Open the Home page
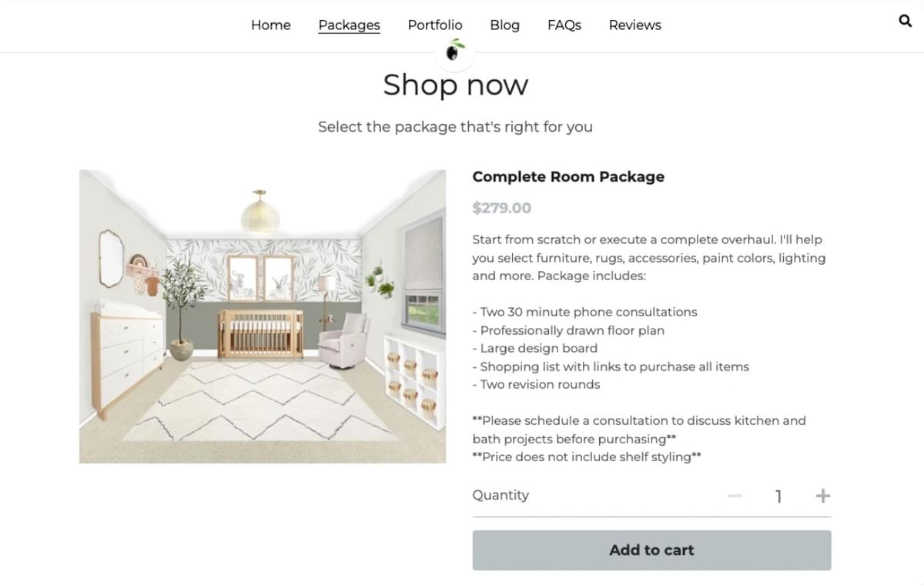The image size is (924, 585). tap(270, 25)
